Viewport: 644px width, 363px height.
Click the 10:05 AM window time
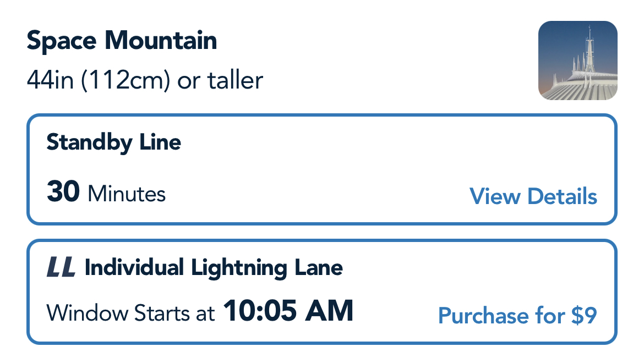[287, 311]
